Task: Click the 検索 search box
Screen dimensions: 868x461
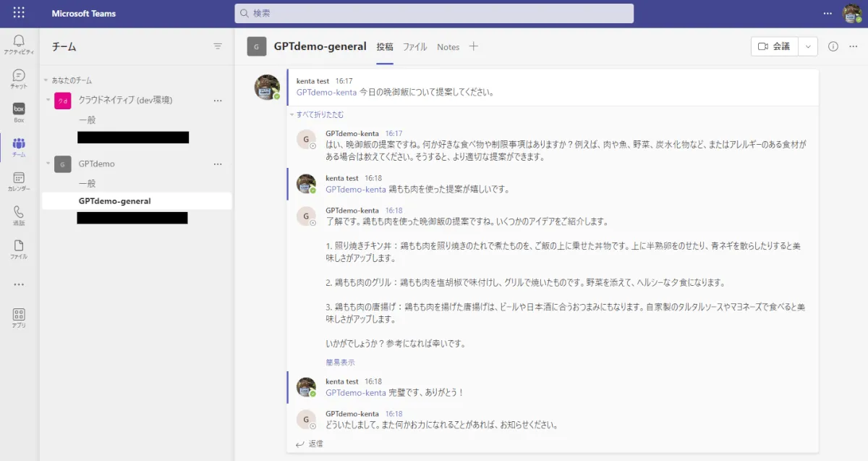Action: pyautogui.click(x=434, y=13)
